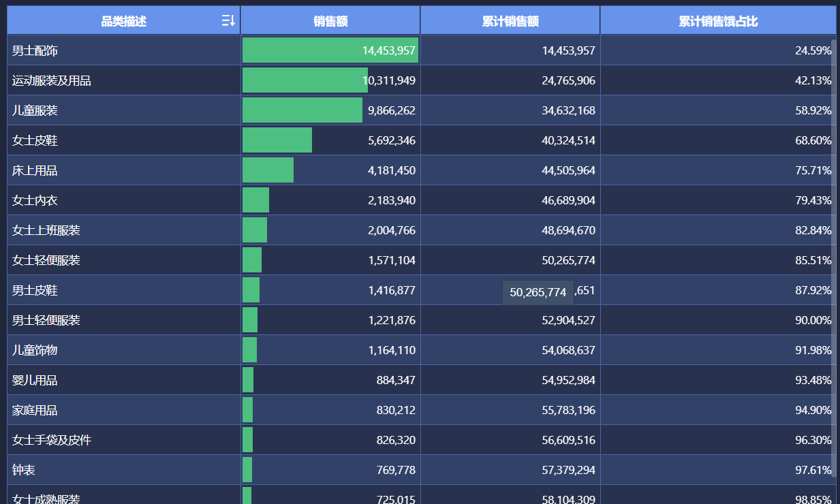This screenshot has width=840, height=504.
Task: Select the 累计销售额 column header
Action: coord(510,21)
